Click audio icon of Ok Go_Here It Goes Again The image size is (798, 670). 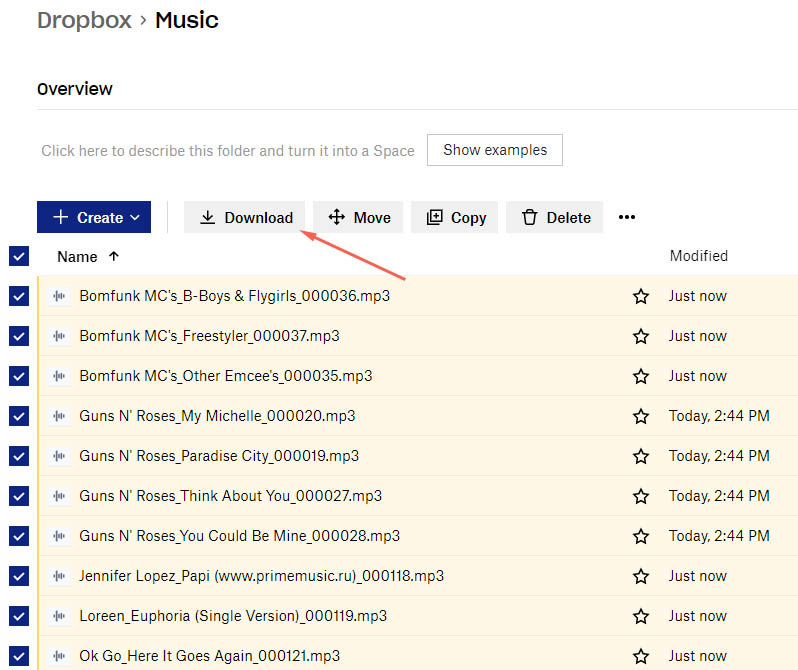pyautogui.click(x=59, y=656)
